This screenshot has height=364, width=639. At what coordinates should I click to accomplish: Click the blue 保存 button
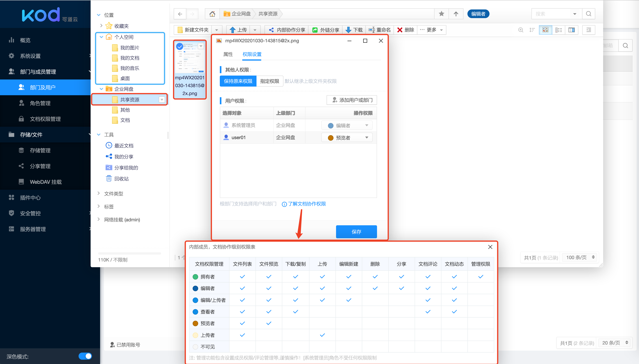[x=356, y=232]
